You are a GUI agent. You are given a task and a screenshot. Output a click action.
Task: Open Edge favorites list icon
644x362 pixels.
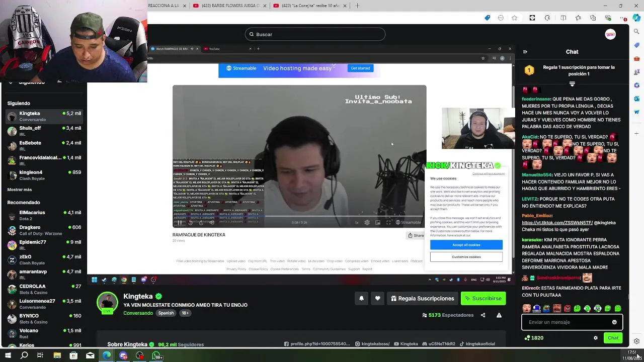point(578,18)
